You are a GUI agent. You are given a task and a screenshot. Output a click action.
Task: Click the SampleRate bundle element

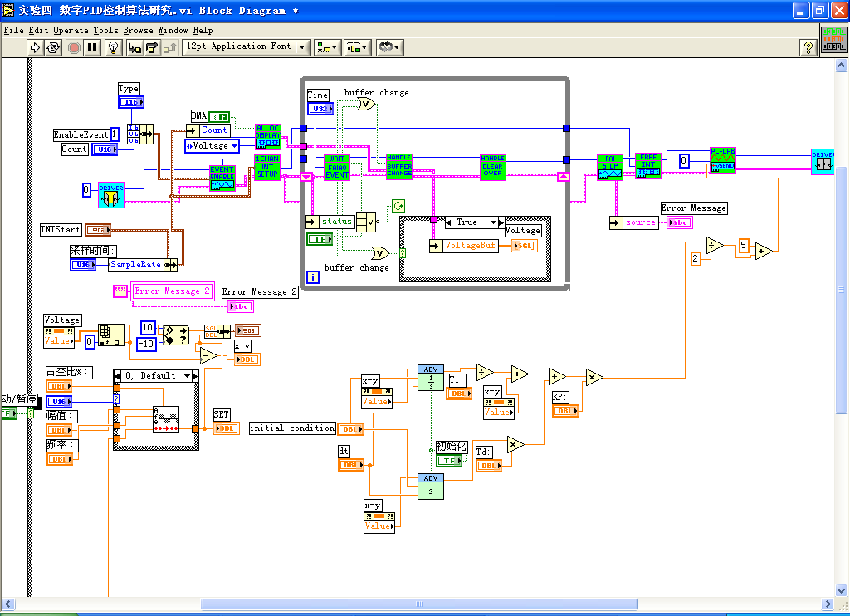click(x=135, y=265)
